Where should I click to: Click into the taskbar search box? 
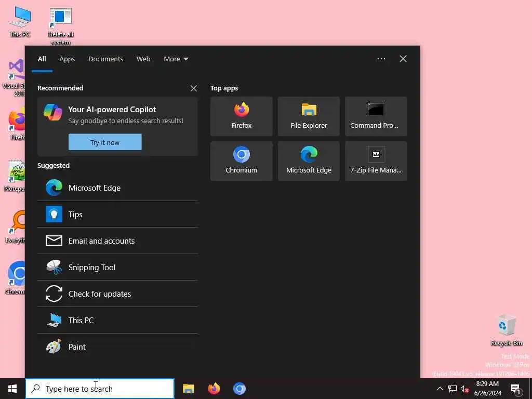click(x=100, y=389)
